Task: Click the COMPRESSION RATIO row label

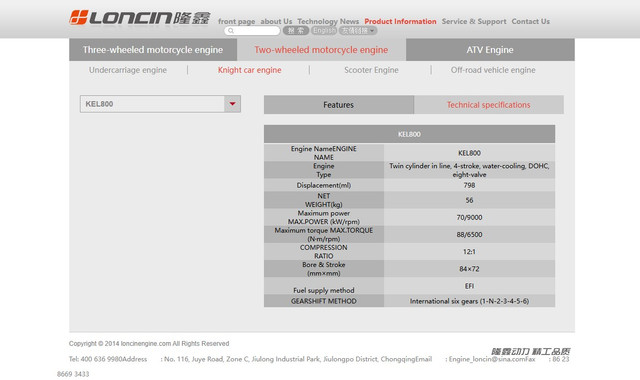Action: pos(324,252)
